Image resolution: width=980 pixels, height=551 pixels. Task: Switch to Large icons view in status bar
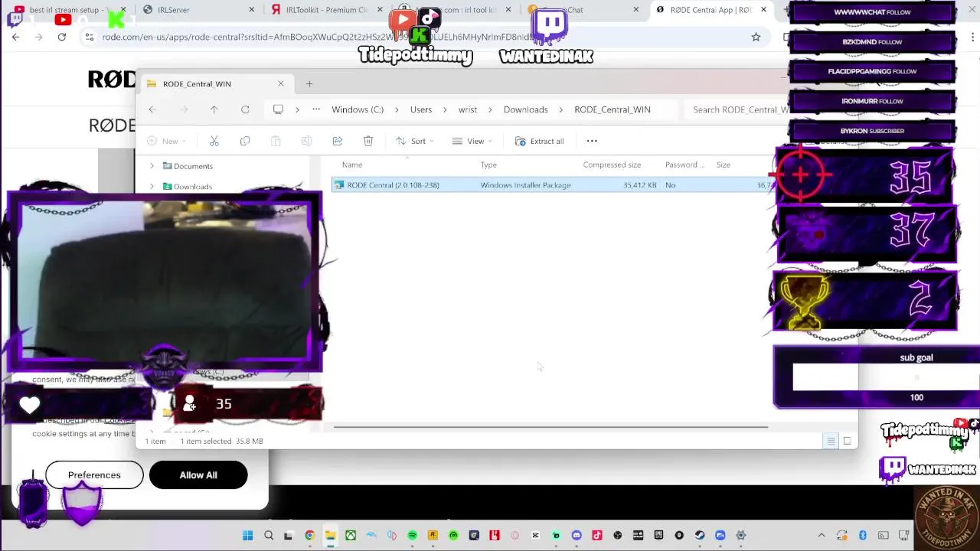pyautogui.click(x=848, y=441)
